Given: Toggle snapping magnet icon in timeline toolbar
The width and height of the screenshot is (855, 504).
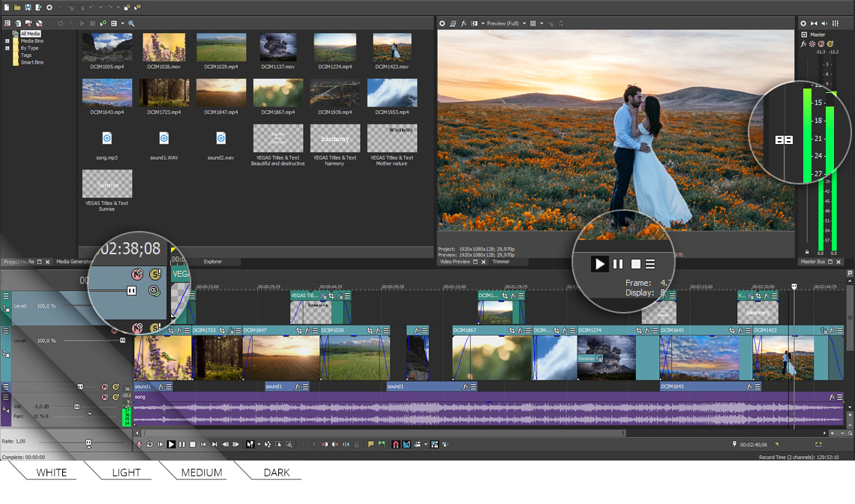Looking at the screenshot, I should click(395, 445).
